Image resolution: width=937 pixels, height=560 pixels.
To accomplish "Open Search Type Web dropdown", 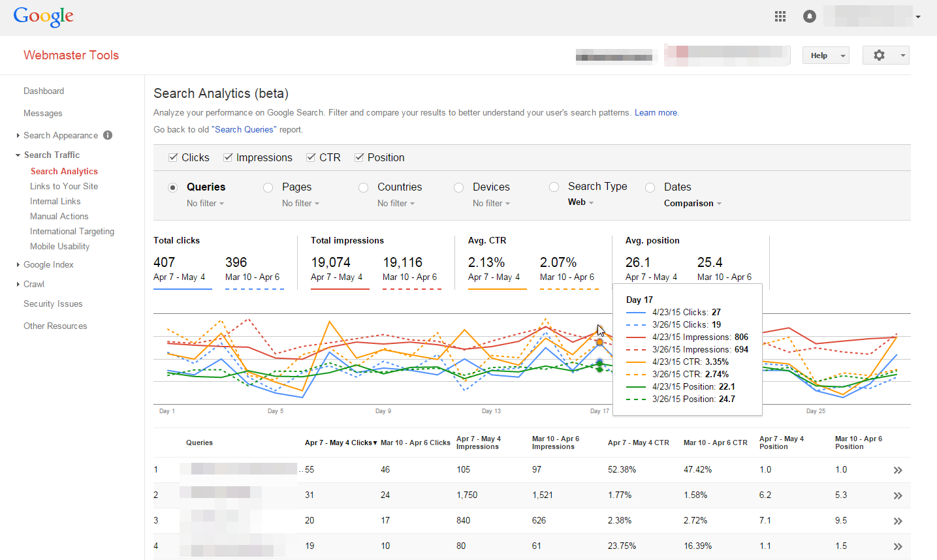I will [x=580, y=202].
